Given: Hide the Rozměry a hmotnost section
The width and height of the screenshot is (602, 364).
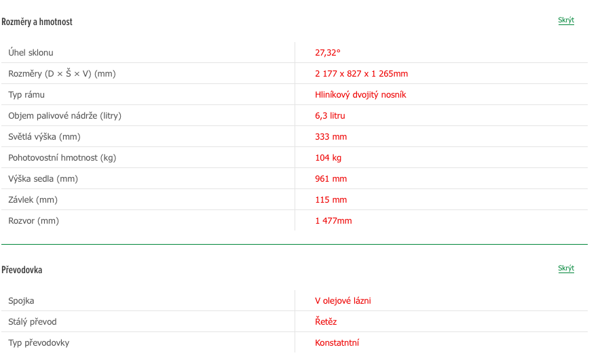Looking at the screenshot, I should pyautogui.click(x=566, y=20).
